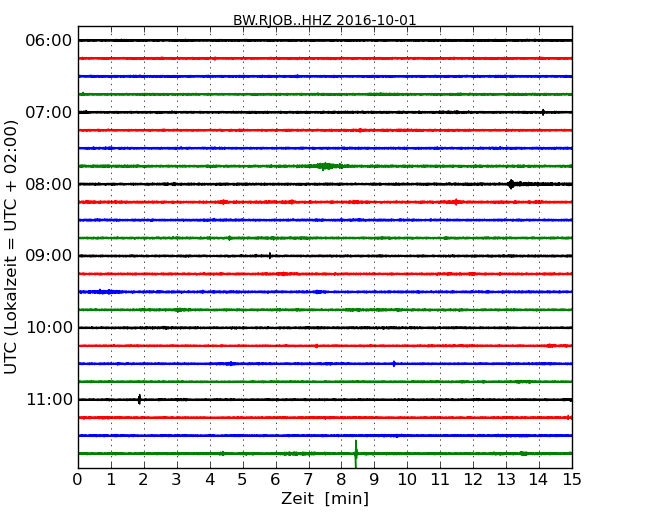
Task: Click the plot title BW.RJOB..HHZ 2016-10-01
Action: point(325,20)
